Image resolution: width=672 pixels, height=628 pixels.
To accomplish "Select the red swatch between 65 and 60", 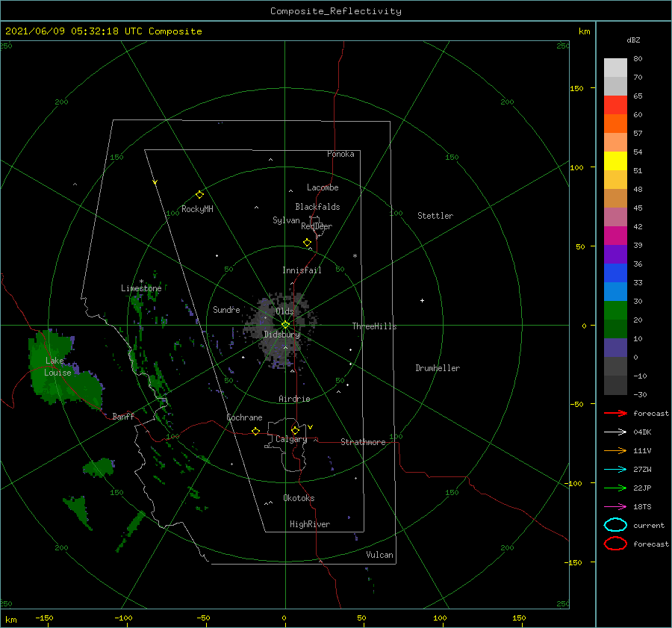I will coord(615,105).
